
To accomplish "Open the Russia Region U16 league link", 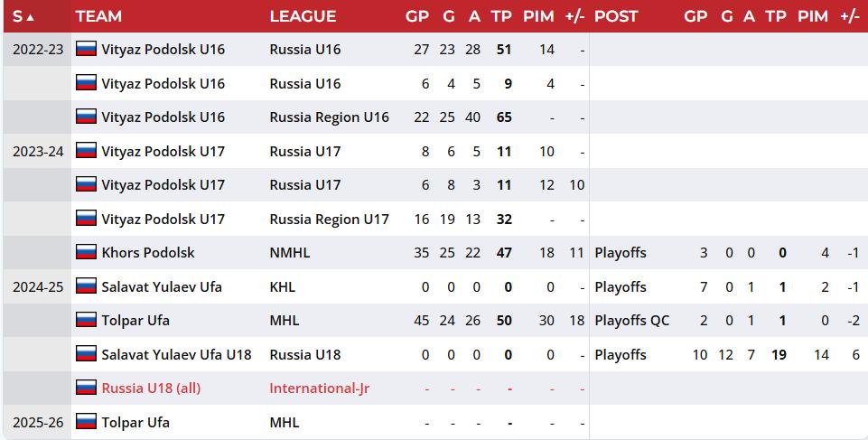I will pyautogui.click(x=330, y=117).
